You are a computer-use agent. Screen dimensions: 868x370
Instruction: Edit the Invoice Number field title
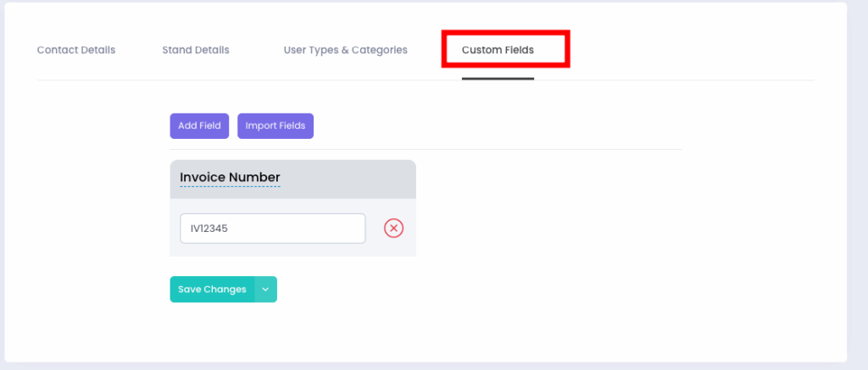click(x=230, y=177)
